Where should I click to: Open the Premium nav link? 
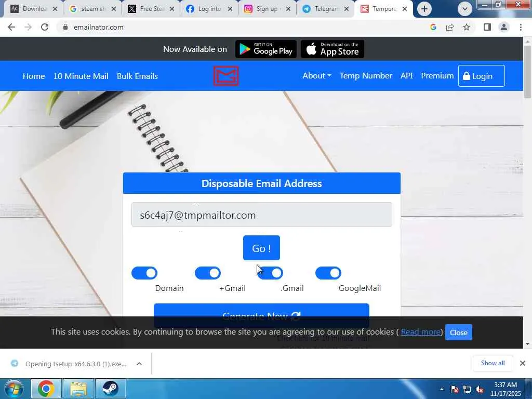click(437, 76)
